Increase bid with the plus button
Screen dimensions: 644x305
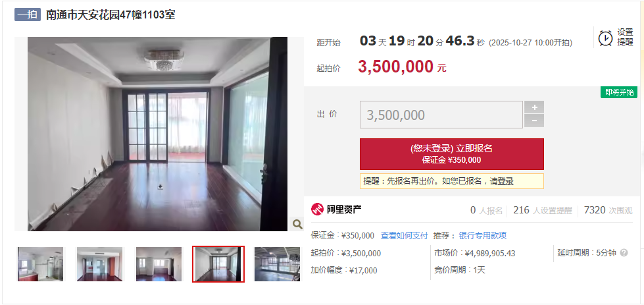coord(534,107)
